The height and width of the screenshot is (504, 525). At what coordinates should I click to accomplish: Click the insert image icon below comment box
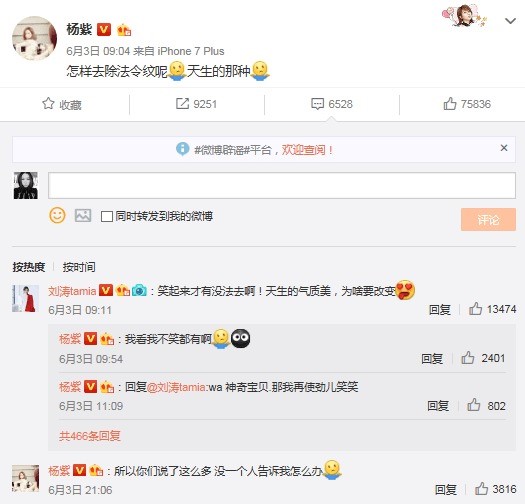coord(83,216)
